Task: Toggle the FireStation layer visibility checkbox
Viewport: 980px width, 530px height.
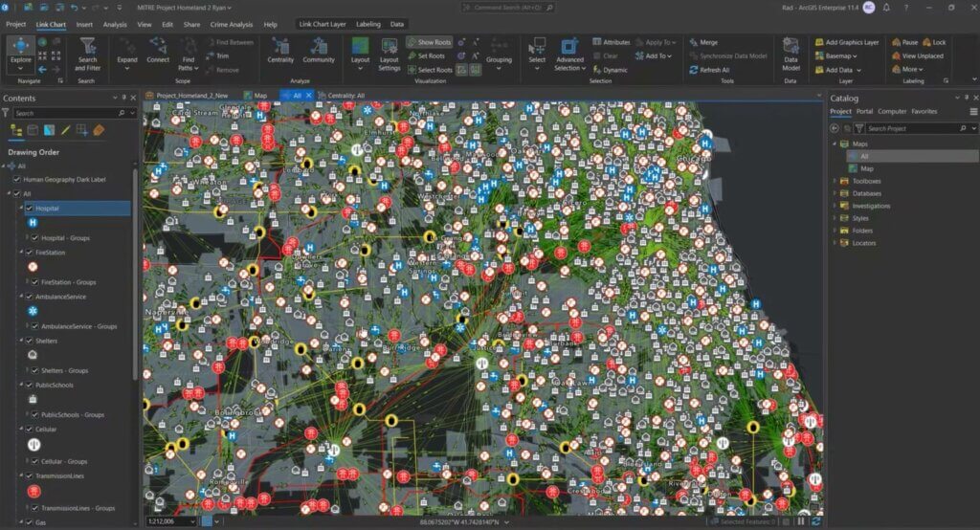Action: pos(29,253)
